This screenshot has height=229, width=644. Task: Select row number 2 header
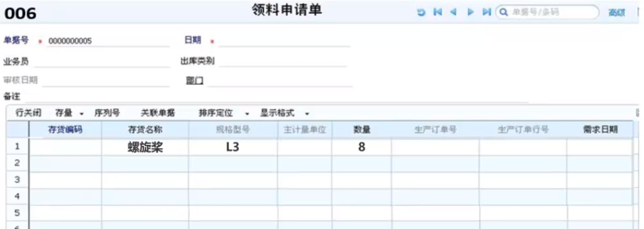click(18, 164)
